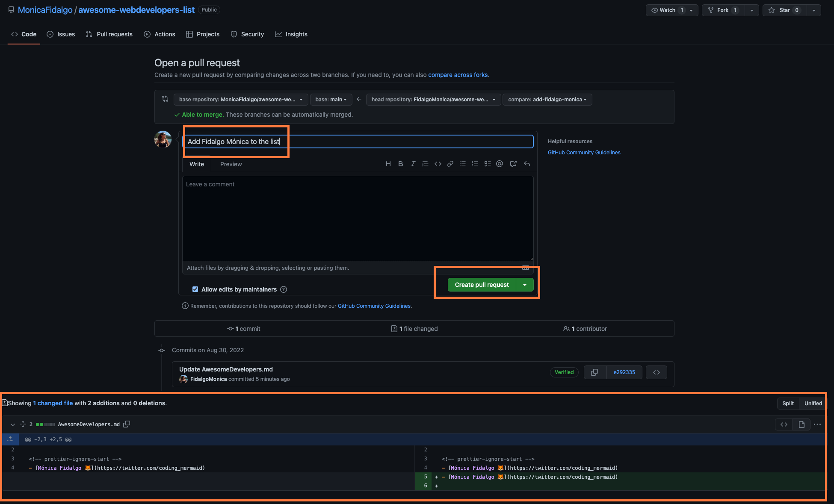
Task: Insert a link using the link icon
Action: point(450,164)
